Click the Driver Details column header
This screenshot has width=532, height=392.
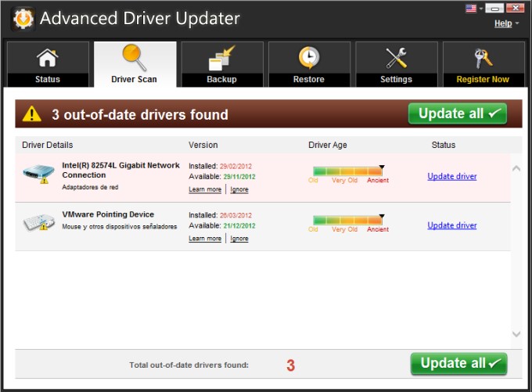pyautogui.click(x=48, y=145)
